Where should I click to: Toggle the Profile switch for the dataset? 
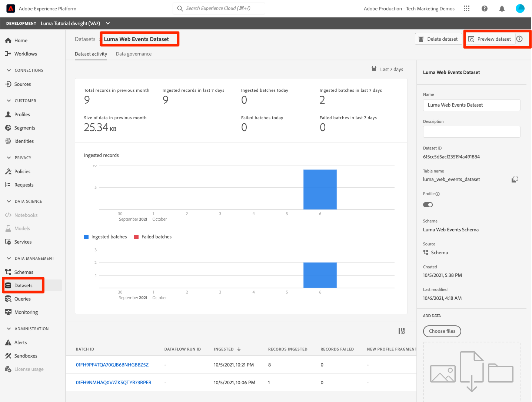coord(428,205)
